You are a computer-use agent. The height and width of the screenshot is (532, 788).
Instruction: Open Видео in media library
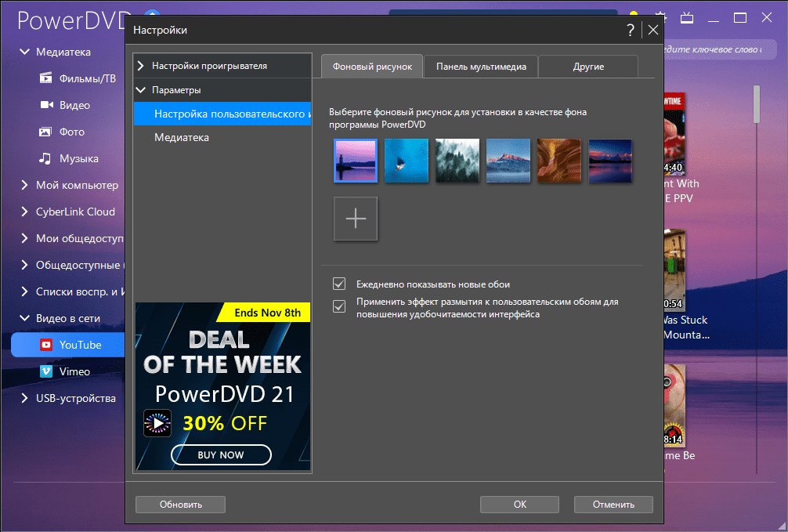pyautogui.click(x=74, y=105)
